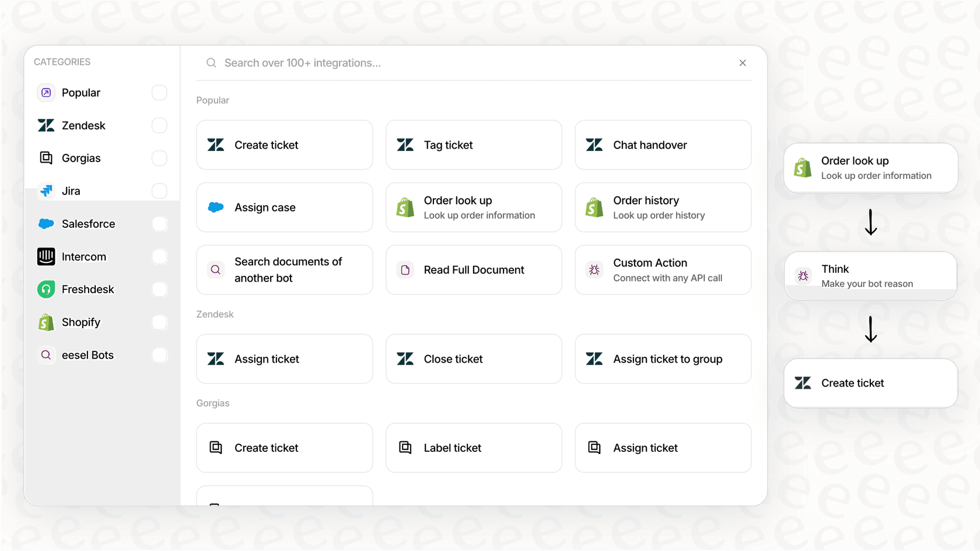Click the Salesforce cloud icon on Assign case
This screenshot has height=551, width=980.
coord(215,207)
